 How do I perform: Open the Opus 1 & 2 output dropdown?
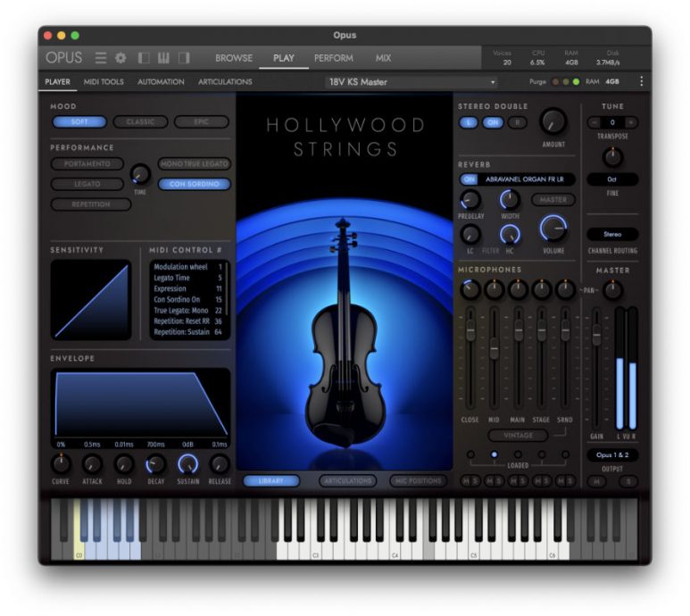point(612,455)
